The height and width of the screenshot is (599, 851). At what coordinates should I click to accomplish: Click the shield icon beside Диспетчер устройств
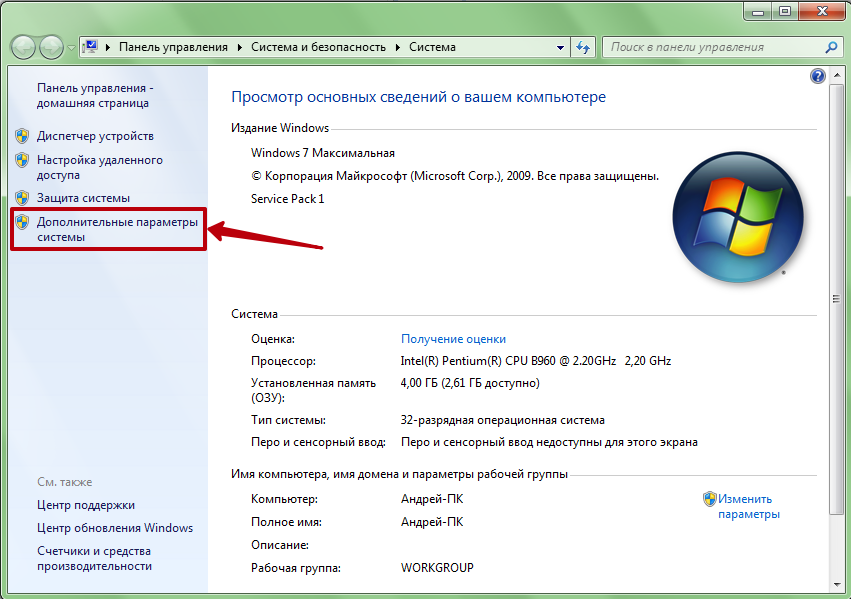(x=22, y=136)
